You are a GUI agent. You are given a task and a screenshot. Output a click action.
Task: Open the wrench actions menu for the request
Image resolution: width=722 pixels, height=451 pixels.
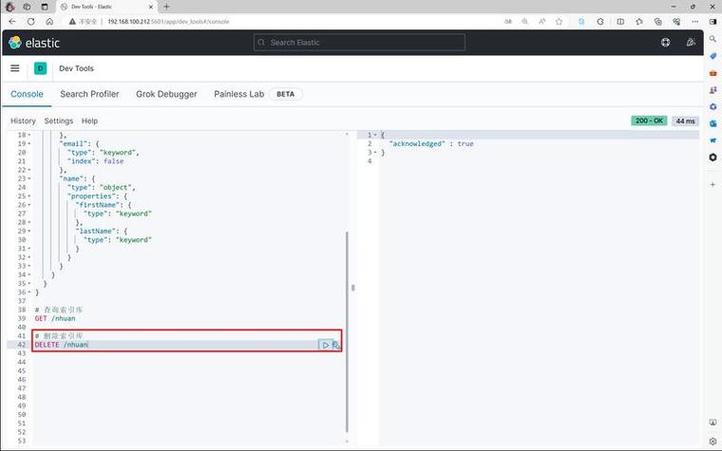coord(336,345)
